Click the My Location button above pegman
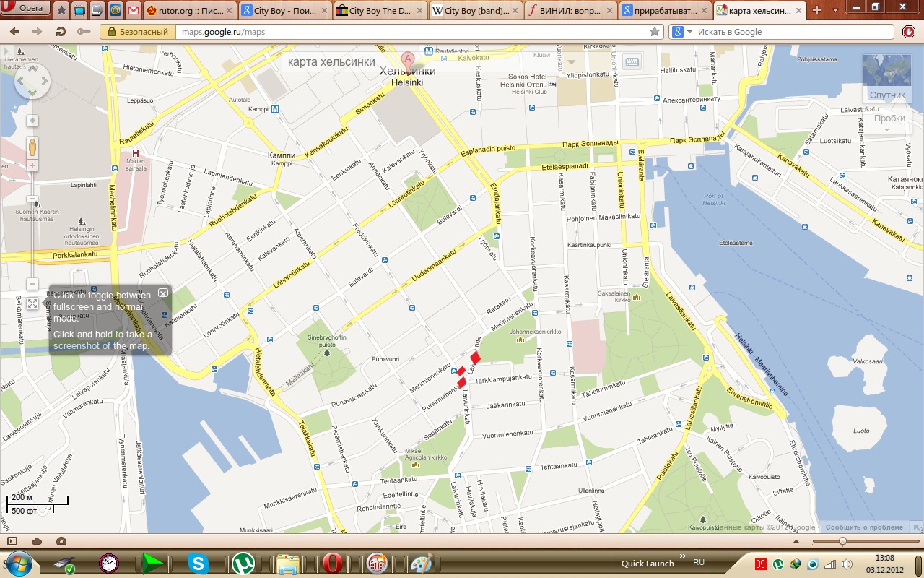924x578 pixels. pos(32,121)
